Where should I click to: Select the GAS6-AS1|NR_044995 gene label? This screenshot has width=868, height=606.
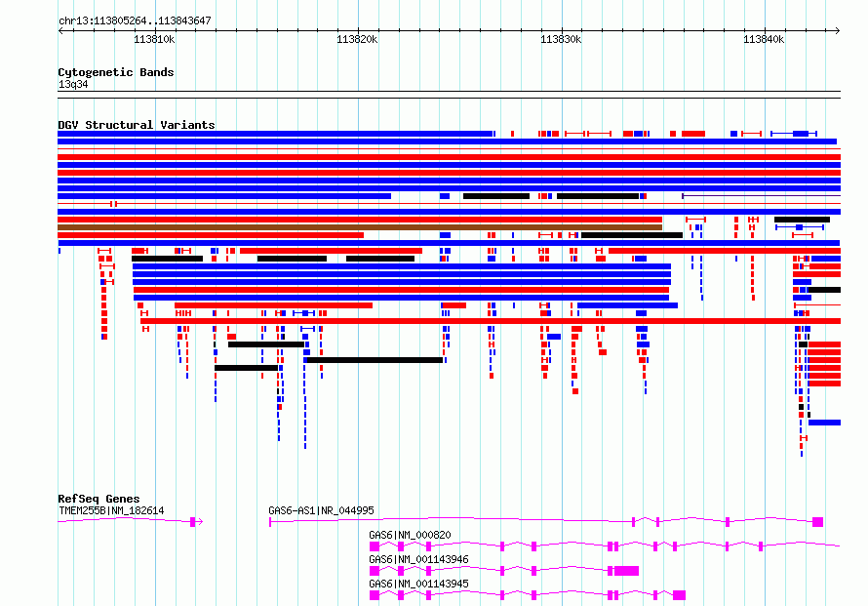tap(321, 510)
